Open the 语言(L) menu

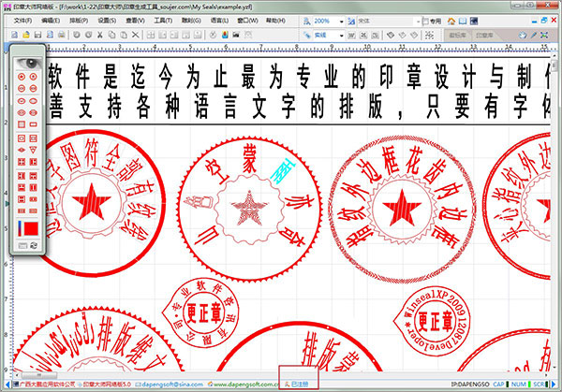(219, 21)
